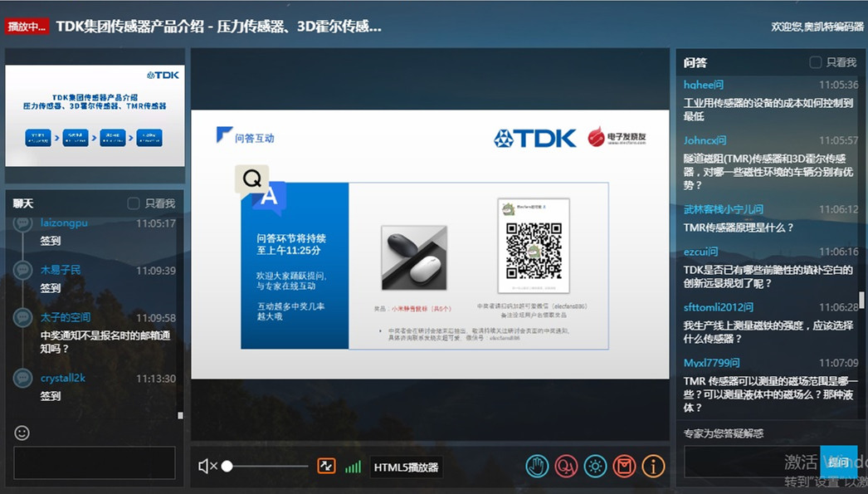Image resolution: width=868 pixels, height=494 pixels.
Task: Open the red Q&A circle icon
Action: point(566,467)
